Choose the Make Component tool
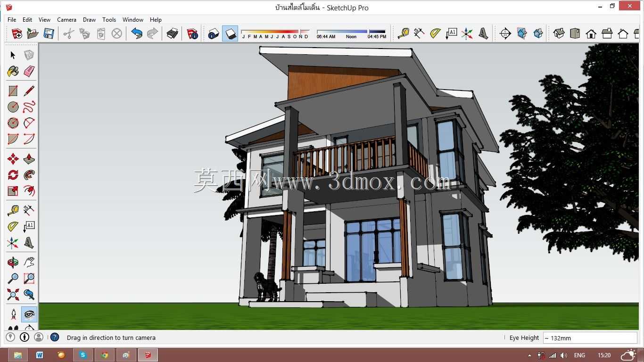 29,55
